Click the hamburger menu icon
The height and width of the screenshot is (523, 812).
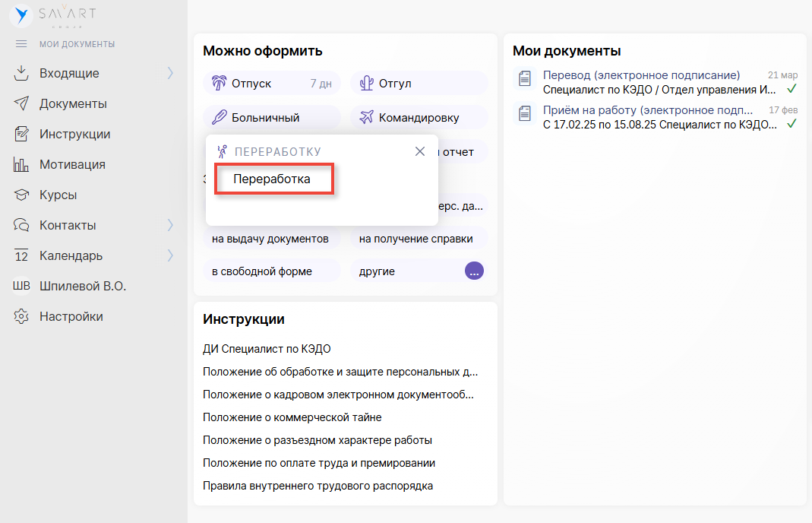coord(21,44)
